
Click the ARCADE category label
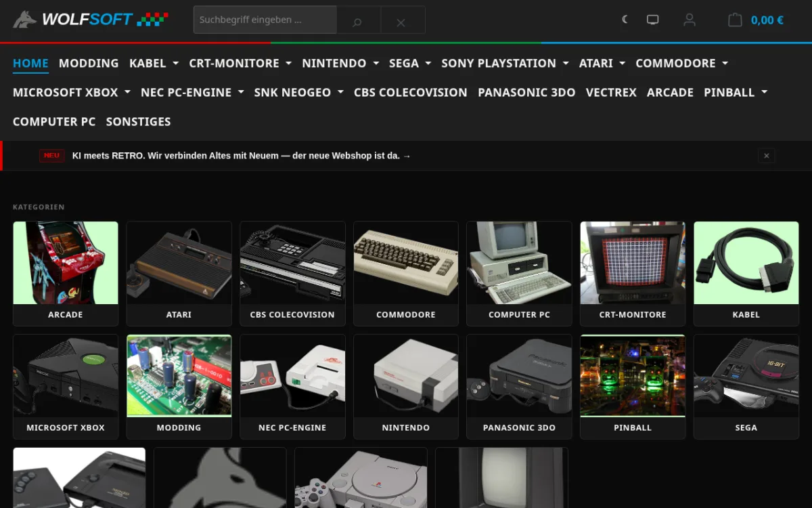coord(66,315)
